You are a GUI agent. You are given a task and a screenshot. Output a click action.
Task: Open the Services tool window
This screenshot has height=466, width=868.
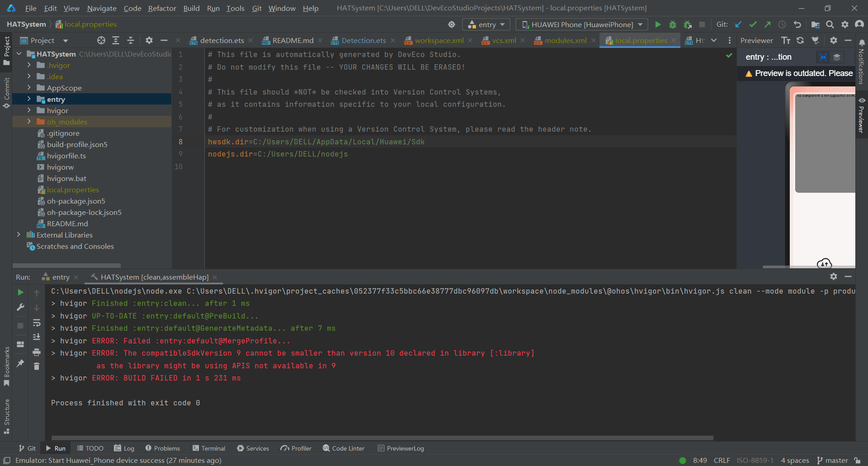coord(253,448)
